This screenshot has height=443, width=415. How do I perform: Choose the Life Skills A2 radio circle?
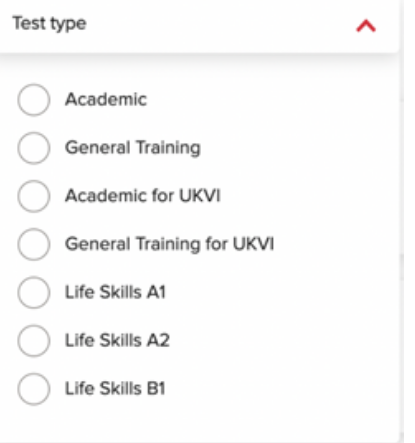34,340
